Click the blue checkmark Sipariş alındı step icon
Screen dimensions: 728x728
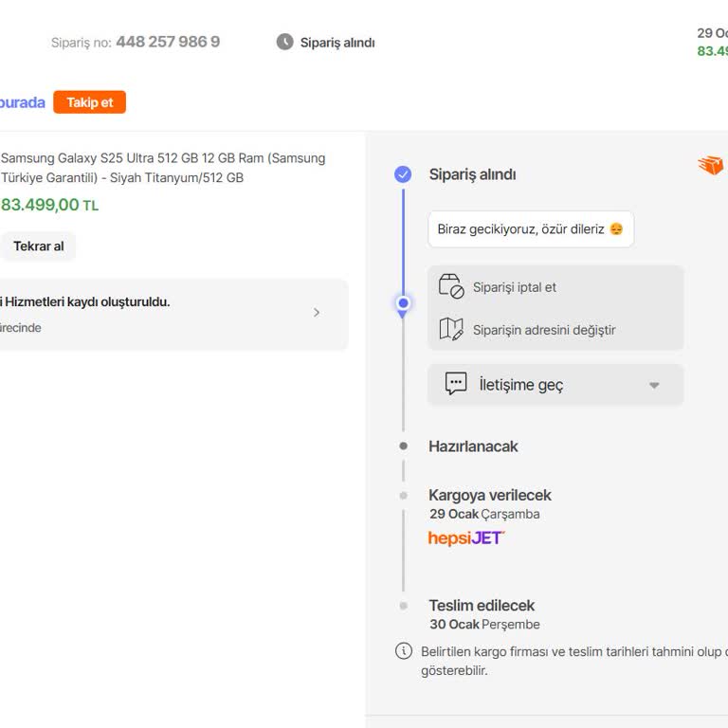tap(403, 174)
